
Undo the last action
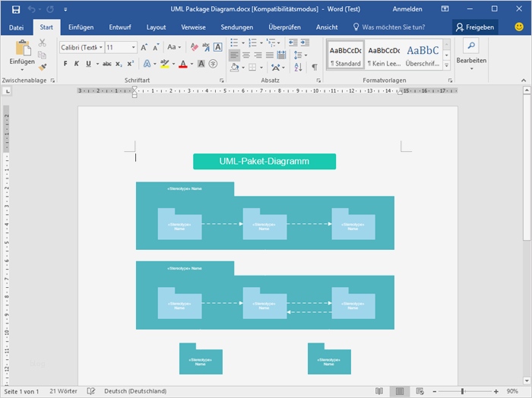[x=32, y=9]
